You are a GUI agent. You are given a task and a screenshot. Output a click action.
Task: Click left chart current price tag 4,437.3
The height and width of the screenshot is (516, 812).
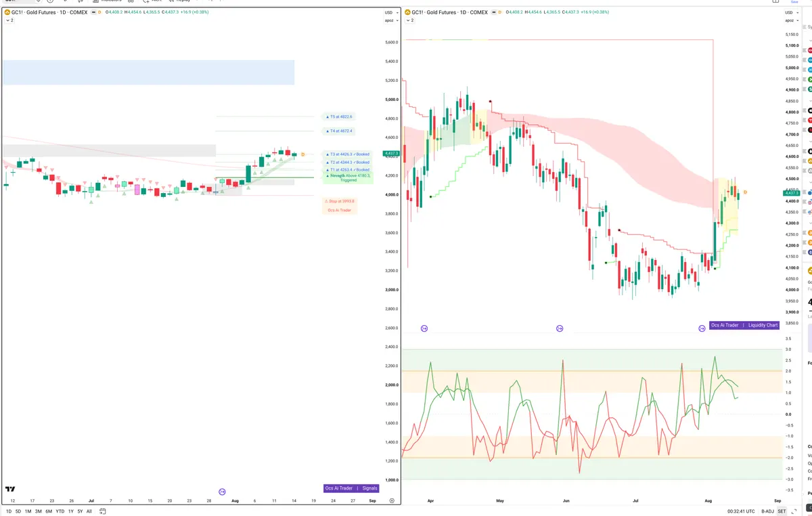392,154
